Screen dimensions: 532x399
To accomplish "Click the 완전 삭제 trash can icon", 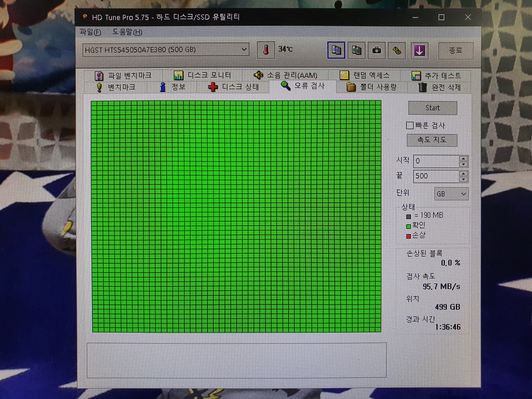I will (x=423, y=87).
